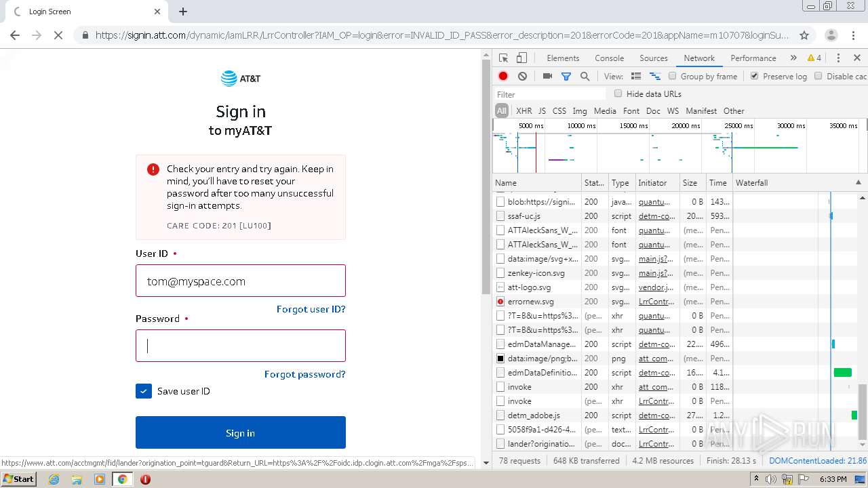
Task: Open the Chrome profile avatar
Action: (x=831, y=35)
